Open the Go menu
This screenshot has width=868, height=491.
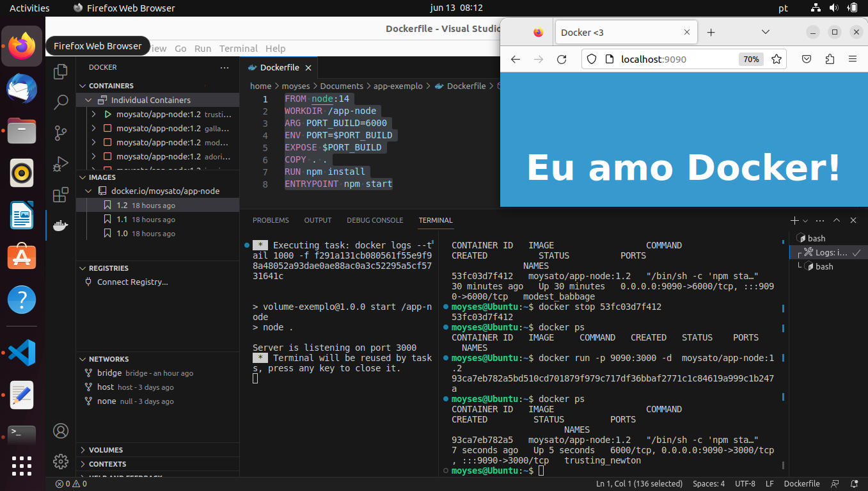[180, 49]
